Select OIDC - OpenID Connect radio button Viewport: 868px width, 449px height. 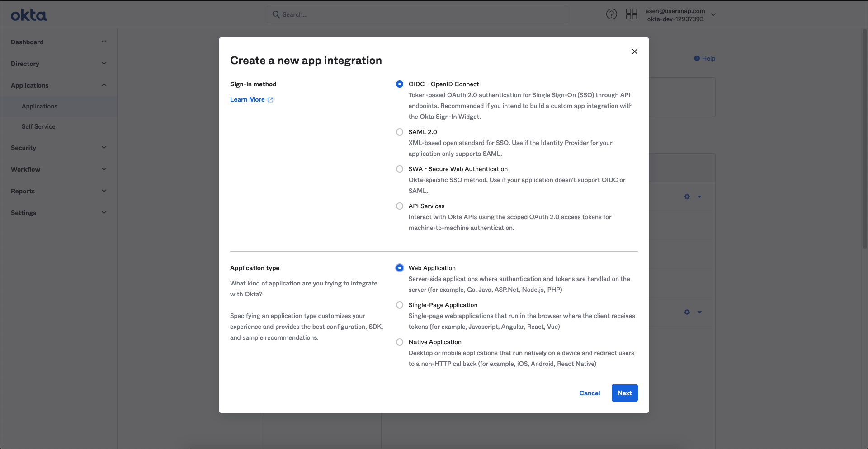pyautogui.click(x=400, y=84)
